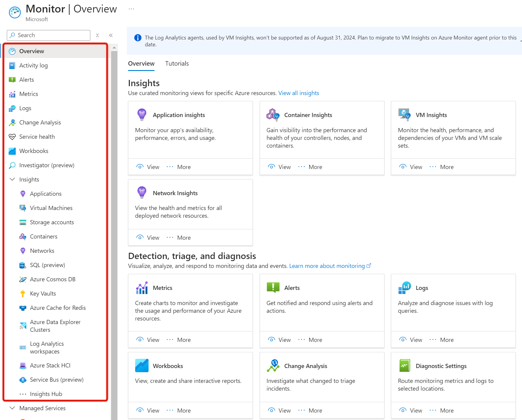Open More options on Metrics card

pos(179,340)
